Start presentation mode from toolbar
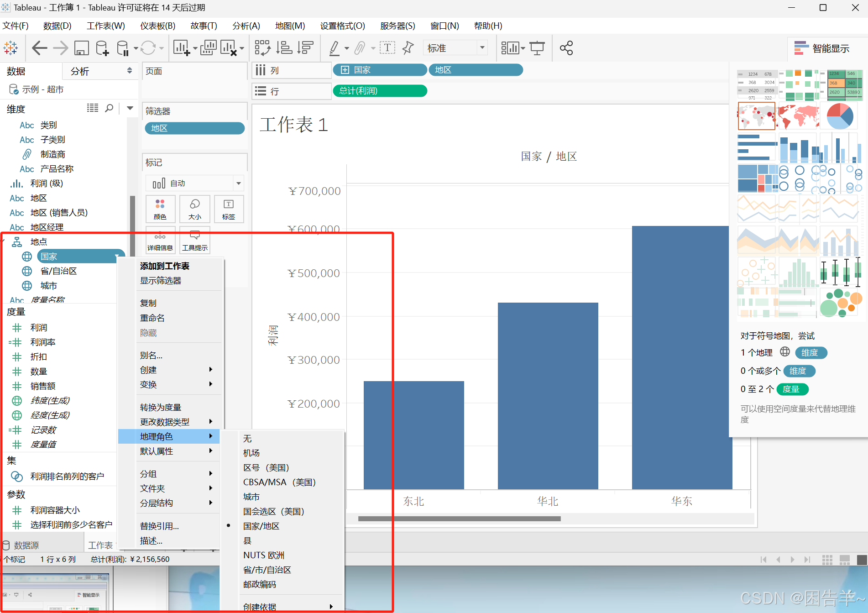The image size is (868, 613). 537,48
